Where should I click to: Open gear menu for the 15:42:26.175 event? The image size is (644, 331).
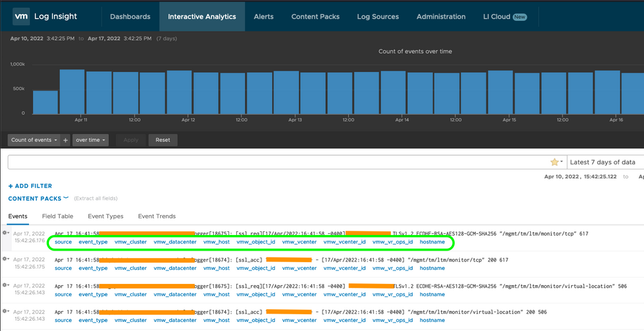pos(6,259)
